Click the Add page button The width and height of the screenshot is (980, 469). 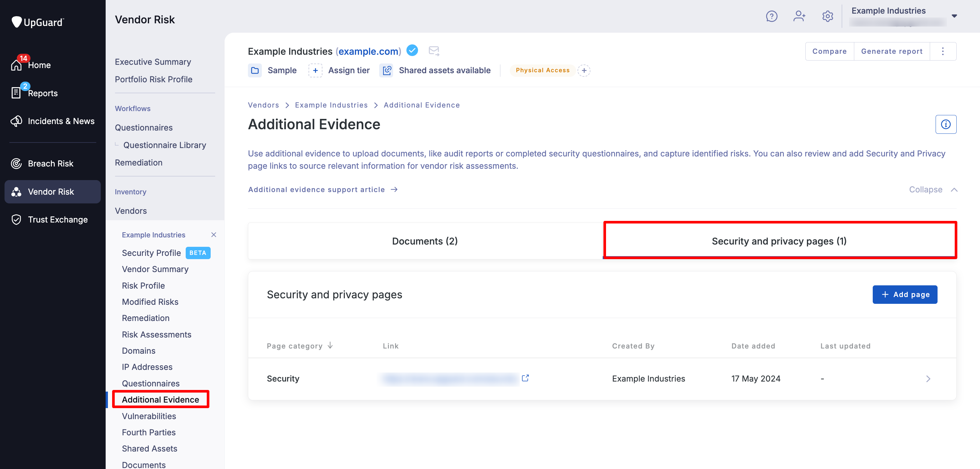[905, 294]
